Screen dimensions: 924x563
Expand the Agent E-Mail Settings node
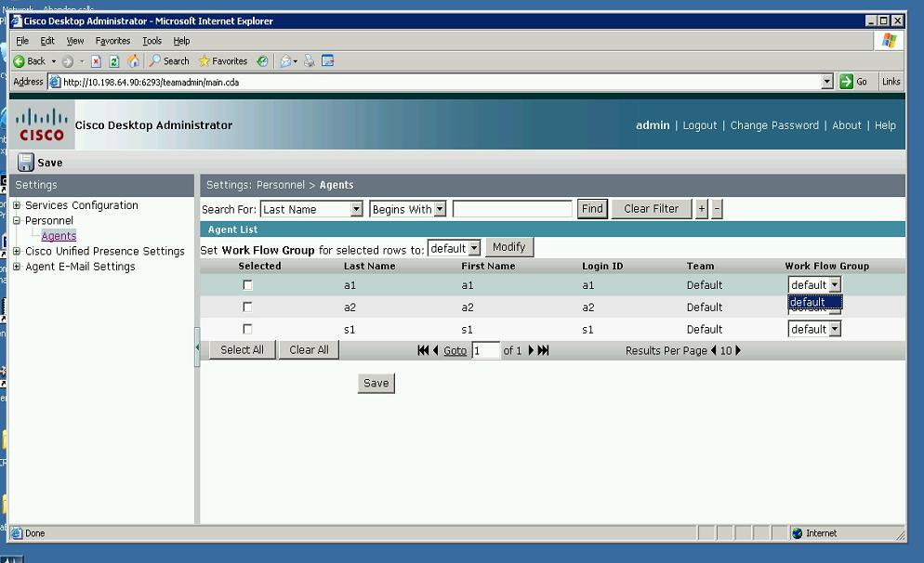point(17,267)
